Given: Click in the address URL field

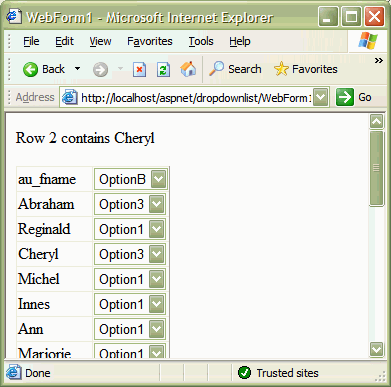Looking at the screenshot, I should (x=196, y=98).
